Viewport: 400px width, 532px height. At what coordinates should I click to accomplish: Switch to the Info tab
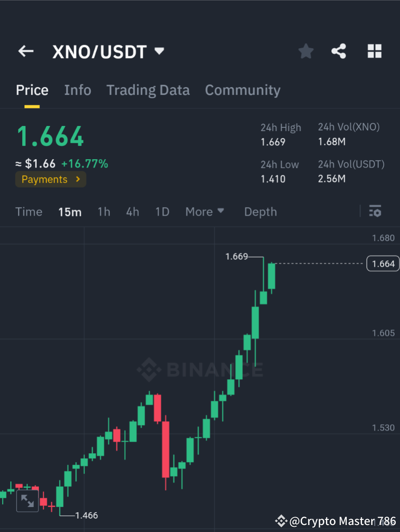click(77, 90)
